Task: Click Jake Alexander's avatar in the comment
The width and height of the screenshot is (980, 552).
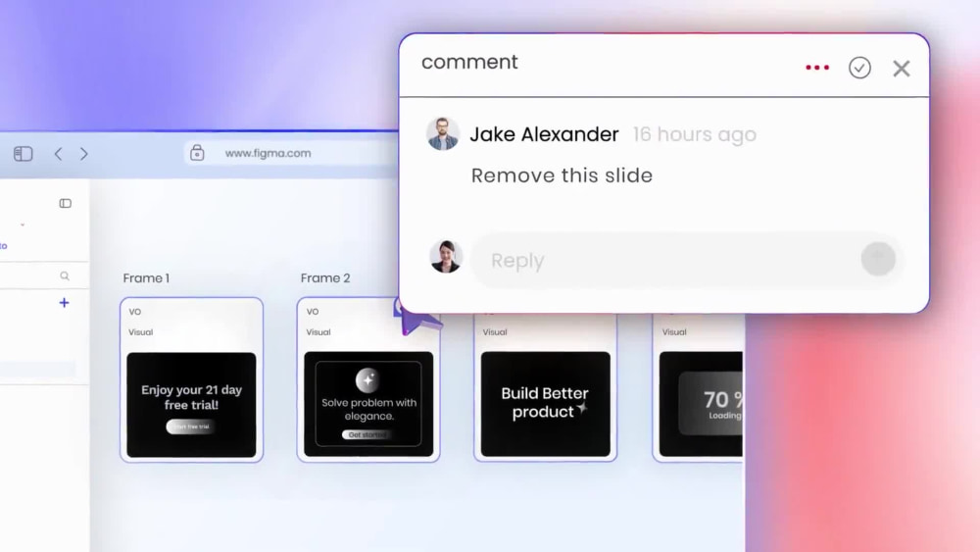Action: pyautogui.click(x=443, y=133)
